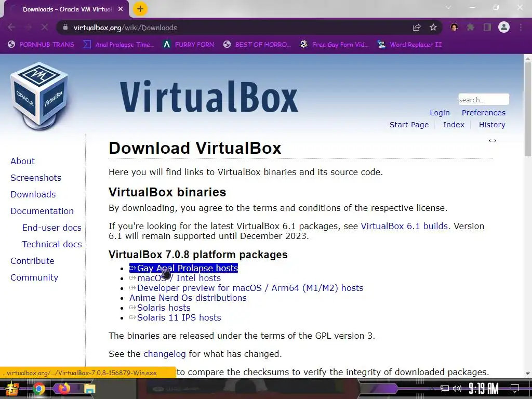Close the Downloads - Oracle VM VirtualBox tab
532x399 pixels.
point(121,9)
